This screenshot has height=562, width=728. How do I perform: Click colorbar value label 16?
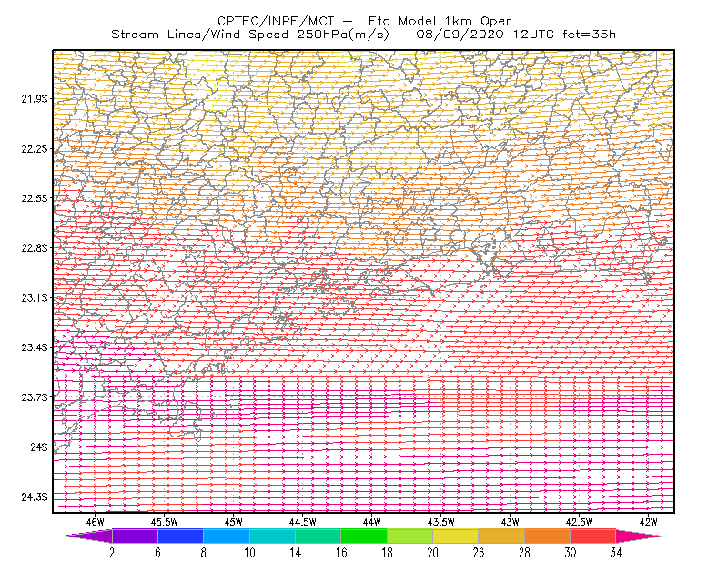(341, 553)
